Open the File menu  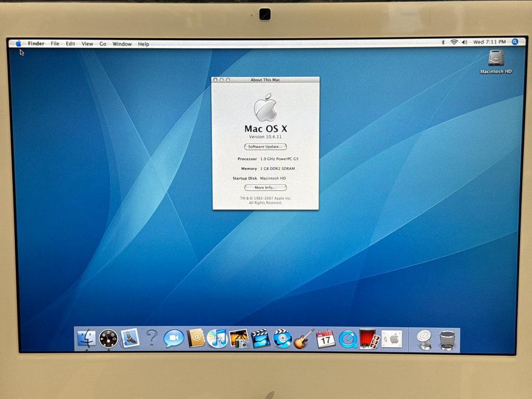point(55,44)
